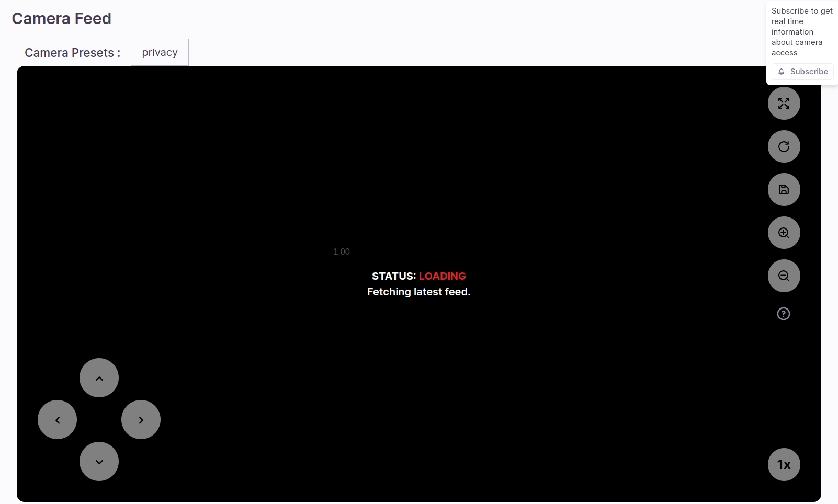Select the privacy camera preset
Viewport: 838px width, 504px height.
(x=160, y=52)
